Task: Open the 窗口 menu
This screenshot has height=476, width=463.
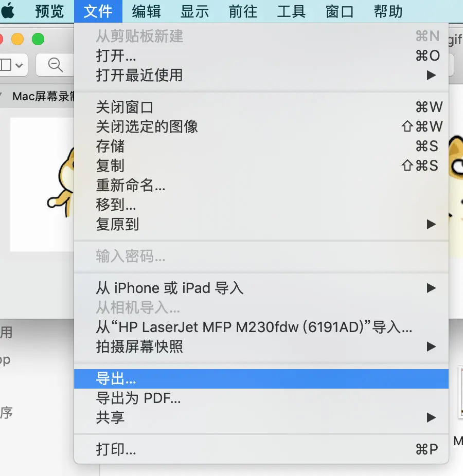Action: [340, 11]
